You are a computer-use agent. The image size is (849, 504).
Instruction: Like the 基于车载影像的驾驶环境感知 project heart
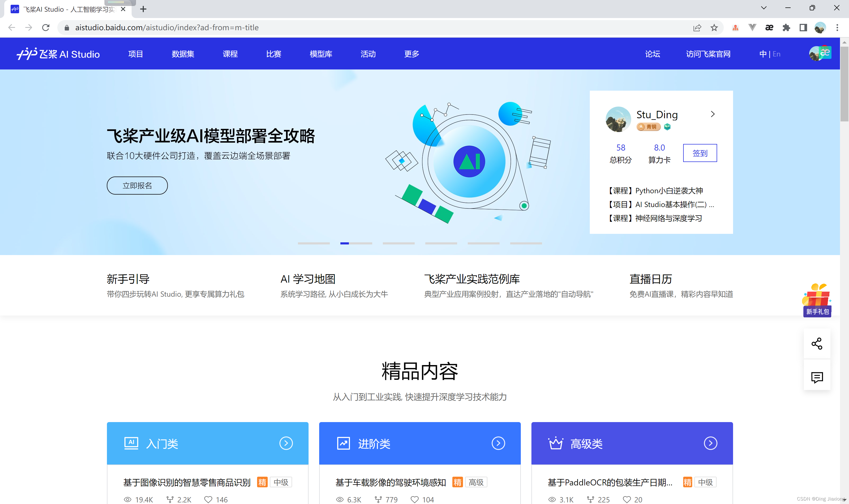[x=415, y=499]
